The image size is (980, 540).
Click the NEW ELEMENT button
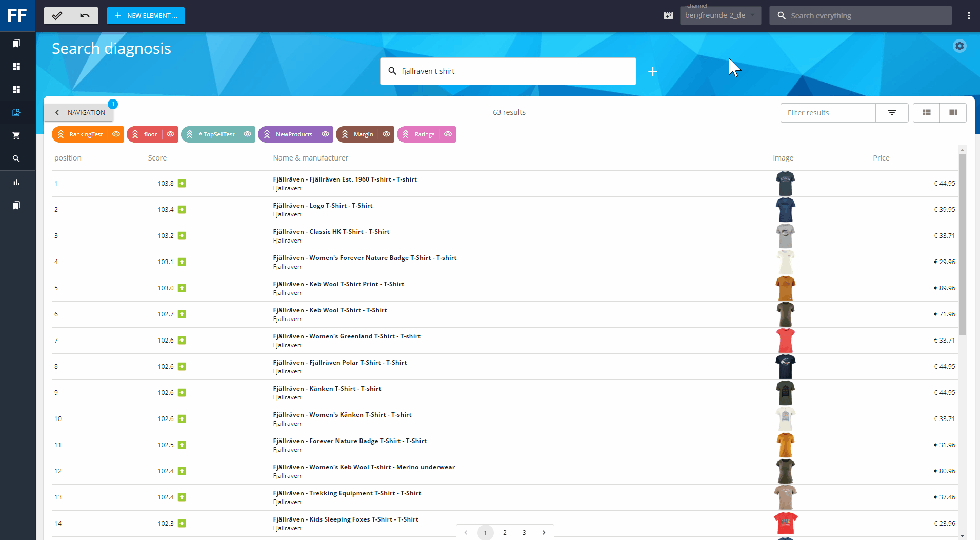click(146, 15)
